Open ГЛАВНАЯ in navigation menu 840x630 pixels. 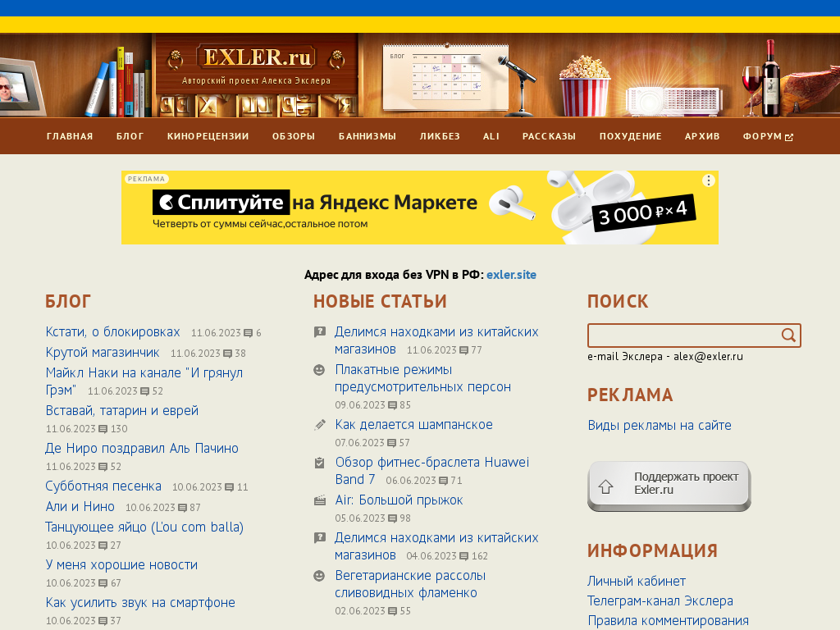pos(70,137)
